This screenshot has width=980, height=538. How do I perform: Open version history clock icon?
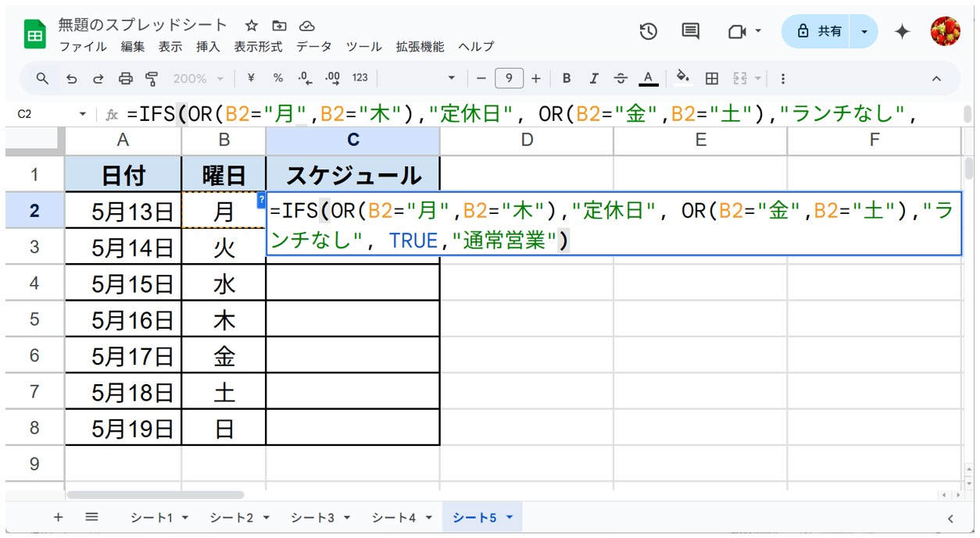click(648, 31)
